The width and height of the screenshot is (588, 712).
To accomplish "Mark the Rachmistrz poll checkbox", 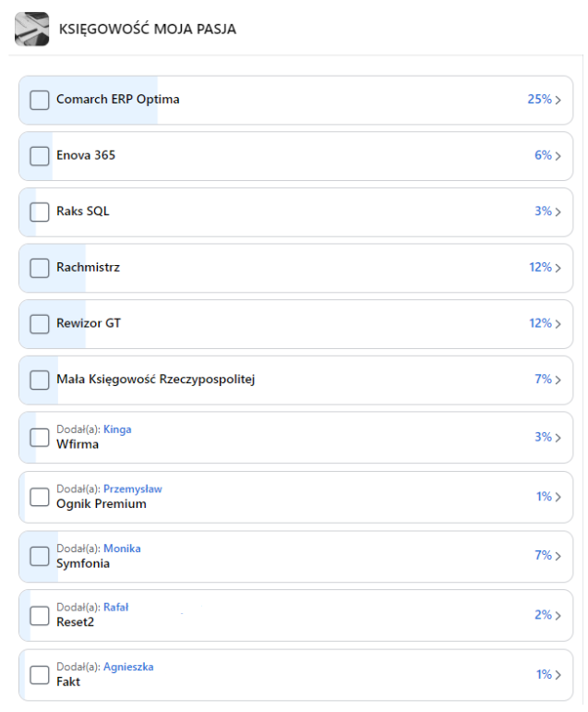I will click(x=40, y=268).
